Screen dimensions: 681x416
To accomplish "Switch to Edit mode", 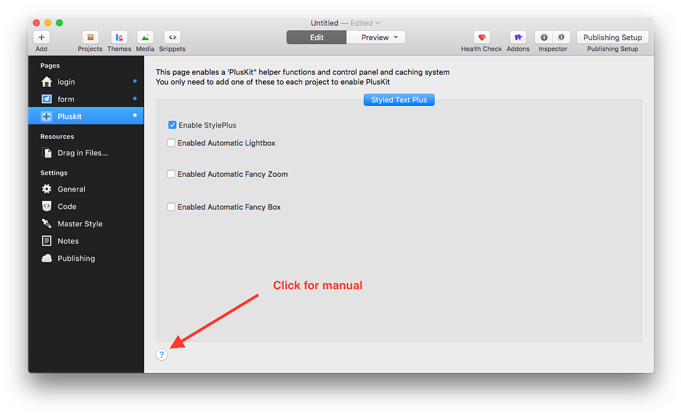I will tap(317, 37).
